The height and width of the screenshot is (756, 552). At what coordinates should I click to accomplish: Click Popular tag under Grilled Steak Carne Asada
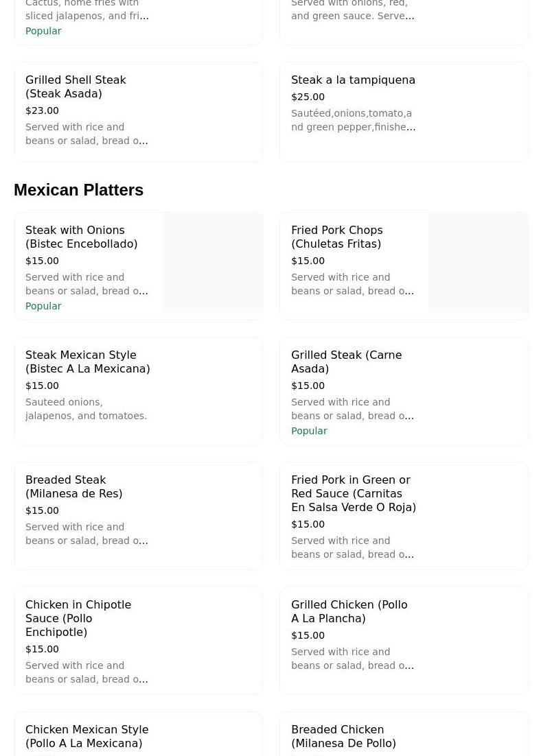click(x=309, y=432)
